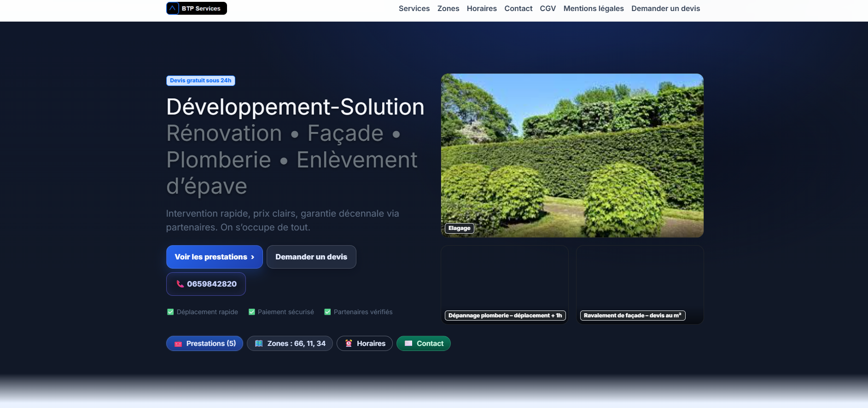This screenshot has height=408, width=868.
Task: Click the alarm clock icon in Horaires pill
Action: click(x=349, y=344)
